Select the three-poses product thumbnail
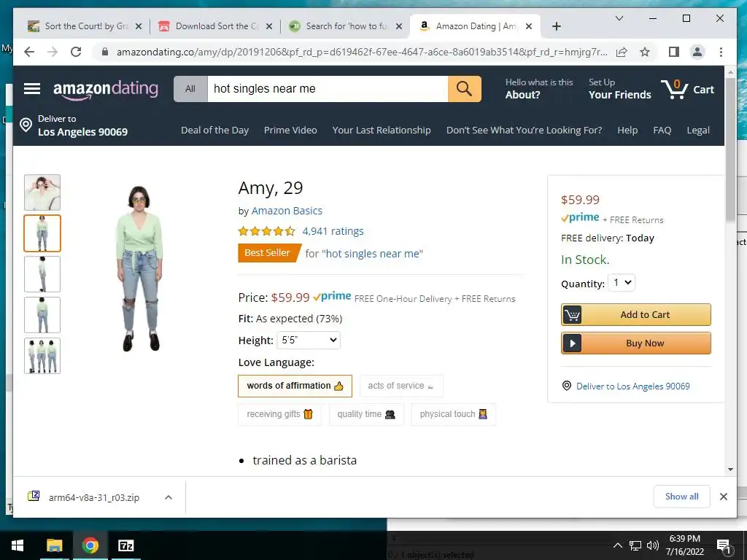747x560 pixels. tap(42, 356)
